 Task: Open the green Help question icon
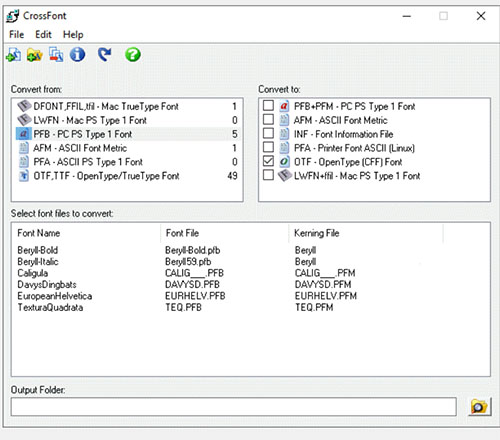coord(133,54)
